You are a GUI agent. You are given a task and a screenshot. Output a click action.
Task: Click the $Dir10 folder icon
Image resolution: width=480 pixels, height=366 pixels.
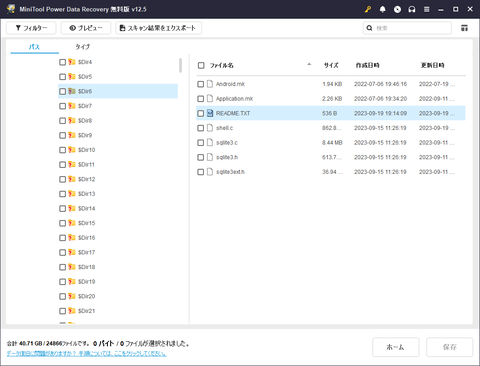point(72,150)
